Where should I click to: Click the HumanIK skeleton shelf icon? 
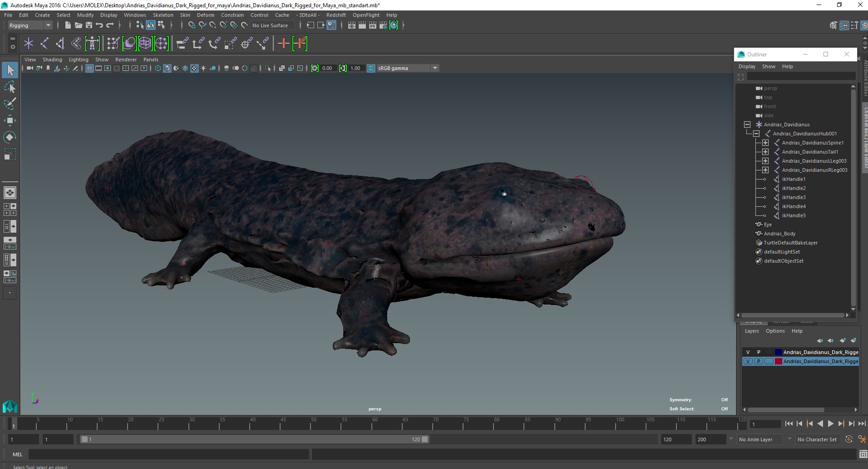pos(92,44)
